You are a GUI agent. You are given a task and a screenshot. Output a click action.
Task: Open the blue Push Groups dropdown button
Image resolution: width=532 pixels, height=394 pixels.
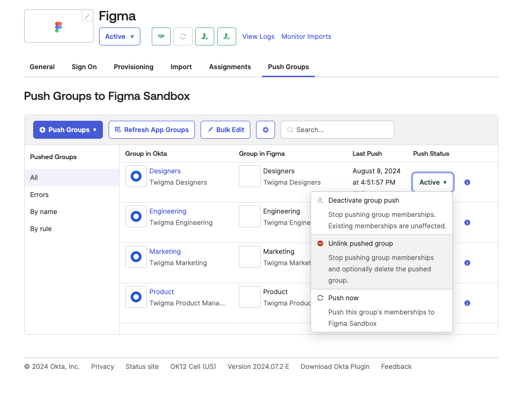point(68,130)
